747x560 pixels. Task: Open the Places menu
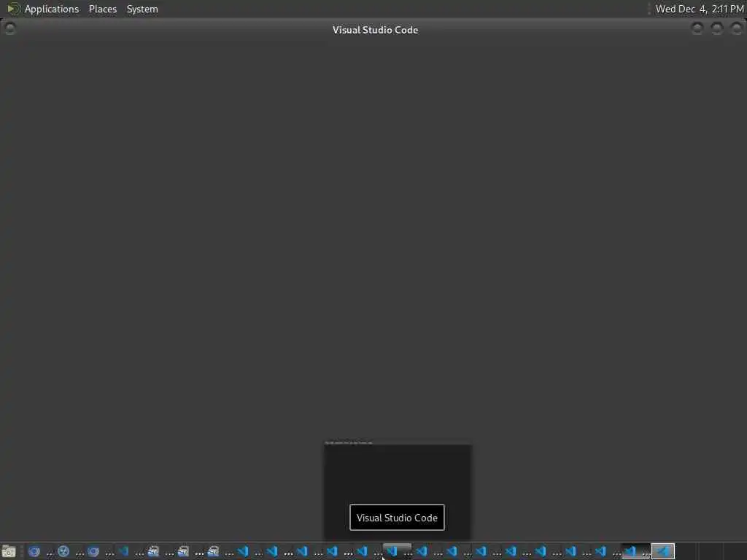point(102,9)
